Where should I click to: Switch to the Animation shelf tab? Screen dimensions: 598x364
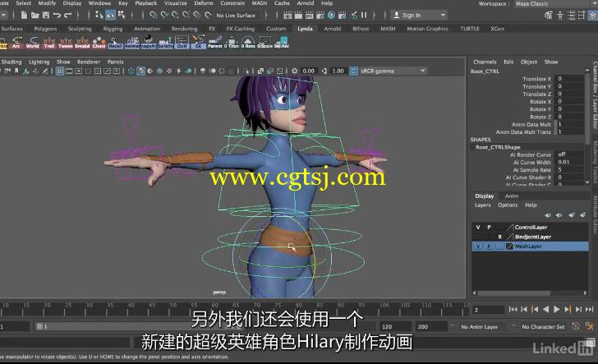tap(147, 29)
